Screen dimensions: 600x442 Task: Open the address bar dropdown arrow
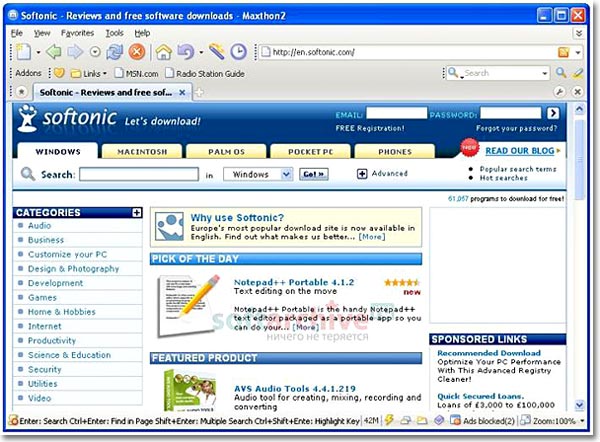tap(578, 52)
